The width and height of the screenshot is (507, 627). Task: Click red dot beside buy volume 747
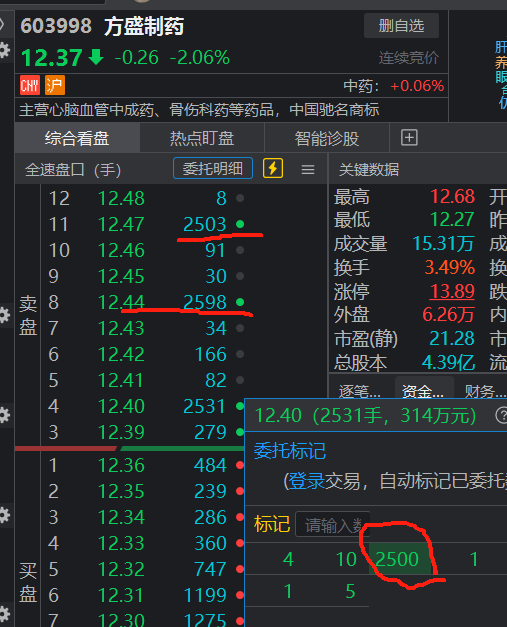click(240, 569)
